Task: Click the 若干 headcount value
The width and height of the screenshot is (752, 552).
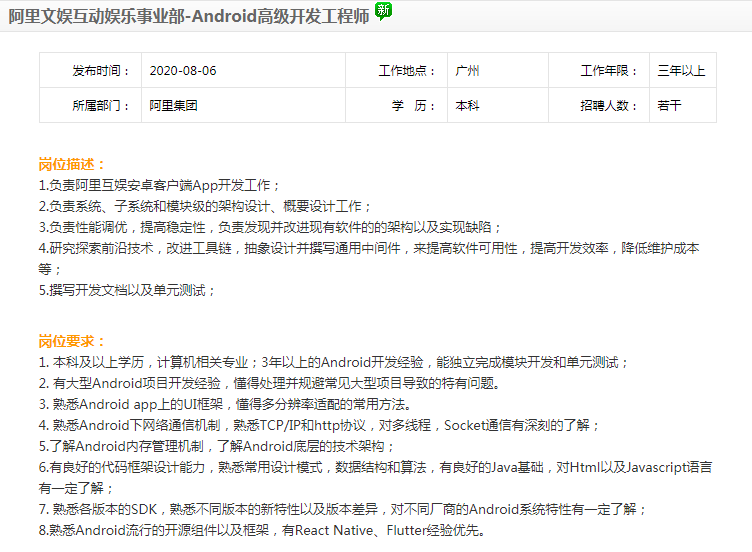Action: (669, 106)
